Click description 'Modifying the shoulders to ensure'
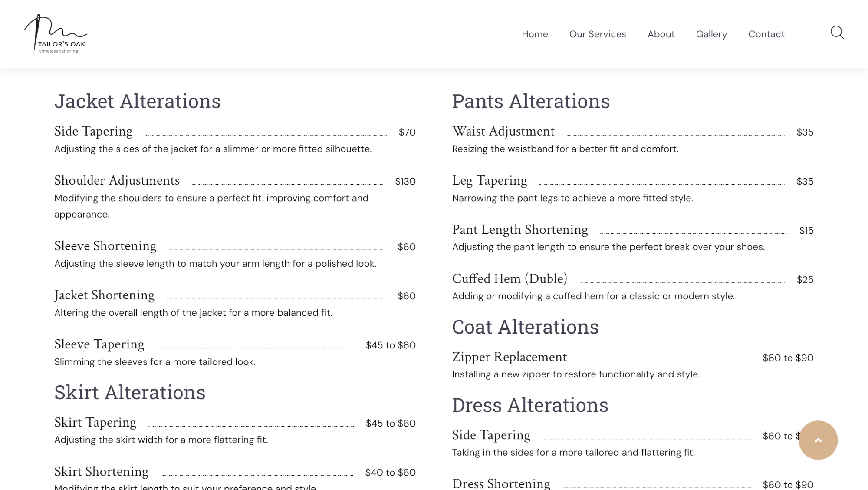This screenshot has width=868, height=490. coord(211,206)
